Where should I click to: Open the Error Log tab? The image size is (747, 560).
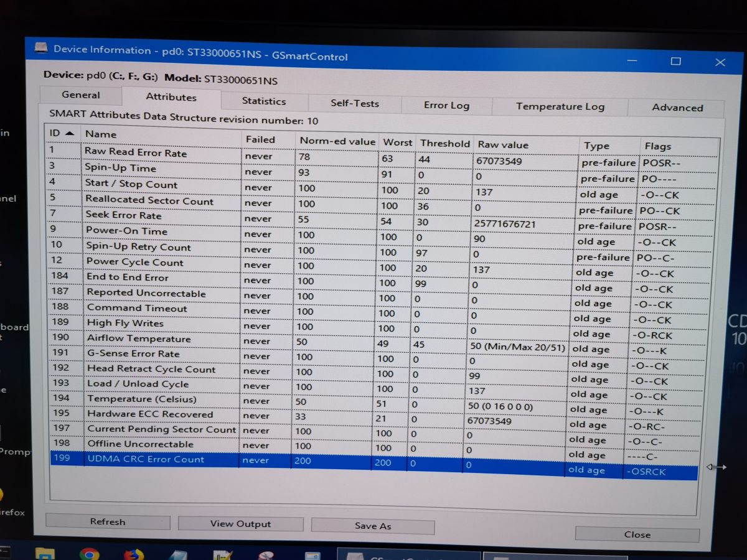tap(446, 105)
